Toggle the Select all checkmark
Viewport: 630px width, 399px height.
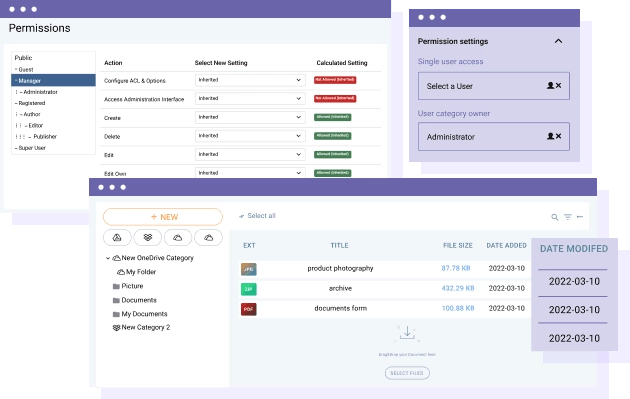click(241, 216)
